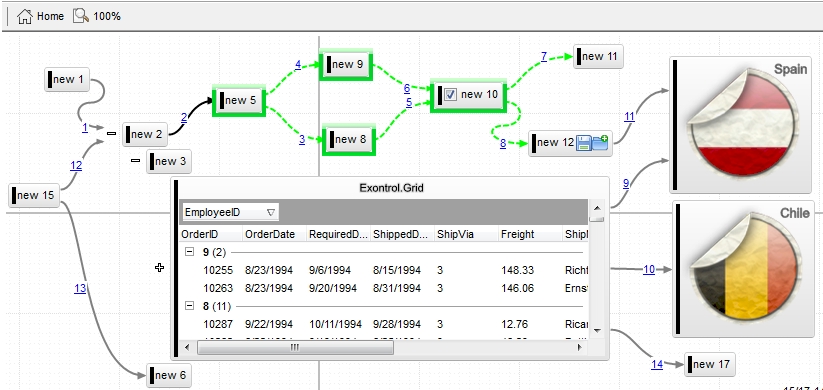Follow link label 4 to new 9

point(298,65)
